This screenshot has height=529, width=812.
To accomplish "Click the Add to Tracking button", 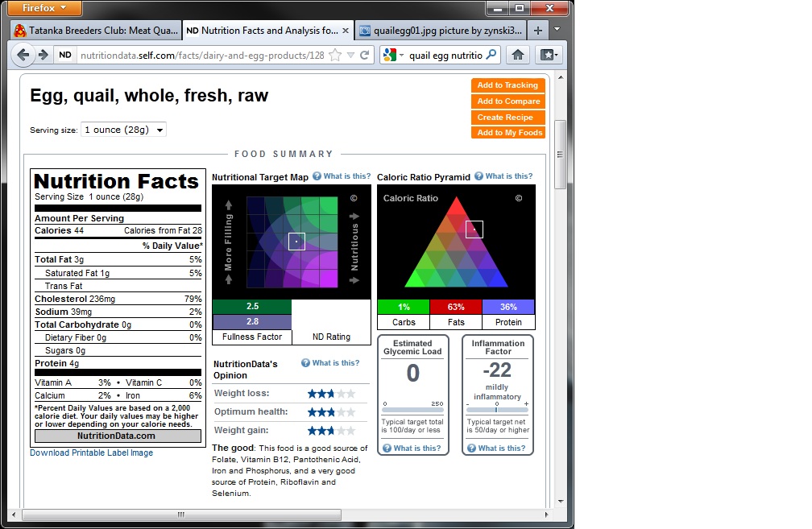I will [508, 85].
